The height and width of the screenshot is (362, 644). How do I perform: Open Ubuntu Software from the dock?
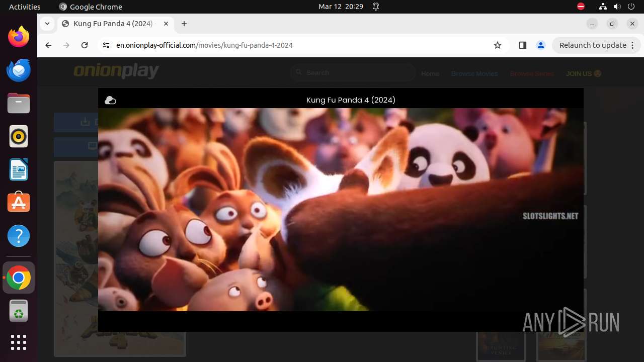click(19, 203)
